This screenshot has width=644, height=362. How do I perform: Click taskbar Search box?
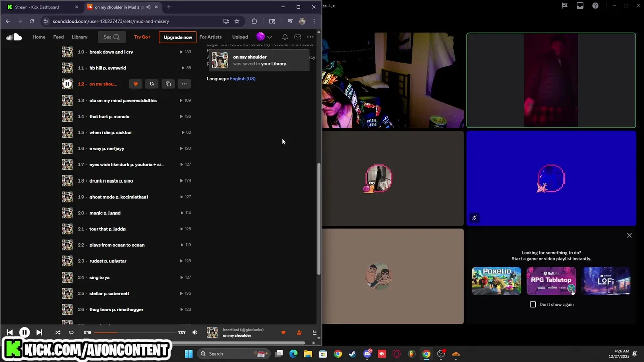tap(232, 354)
